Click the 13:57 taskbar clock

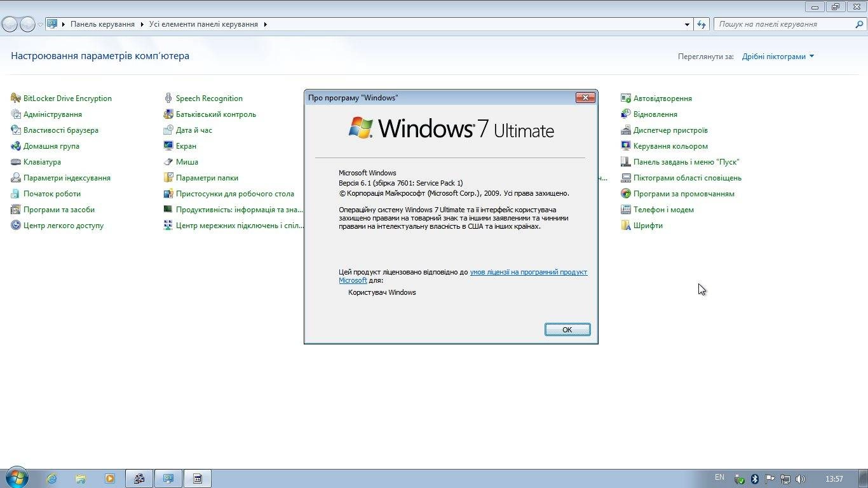(x=834, y=478)
